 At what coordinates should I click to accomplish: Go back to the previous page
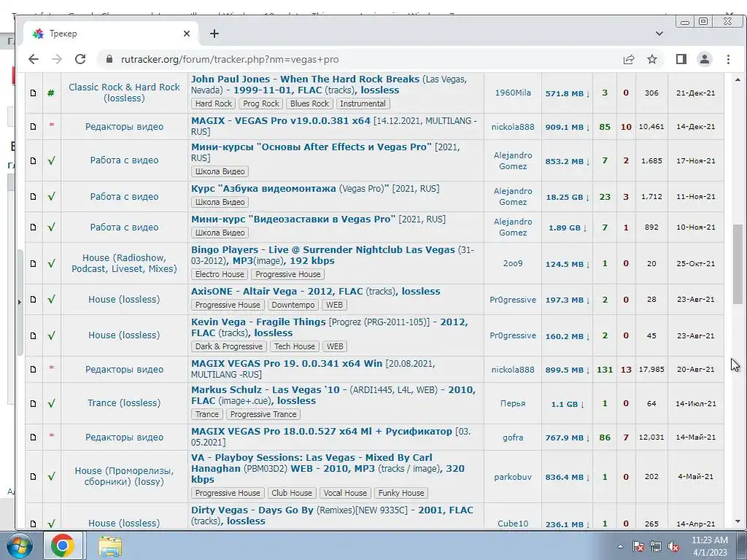34,59
